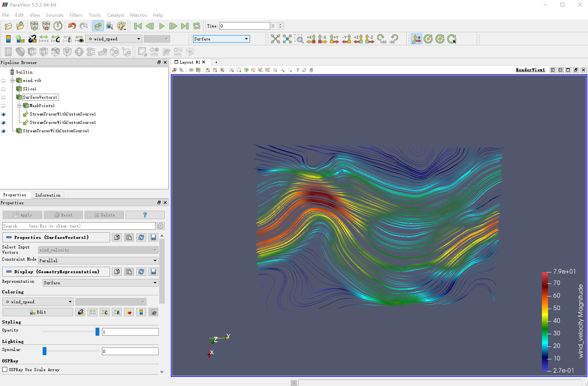Enable OSPRay Use Scale Array checkbox
Screen dimensions: 588x386
point(5,370)
